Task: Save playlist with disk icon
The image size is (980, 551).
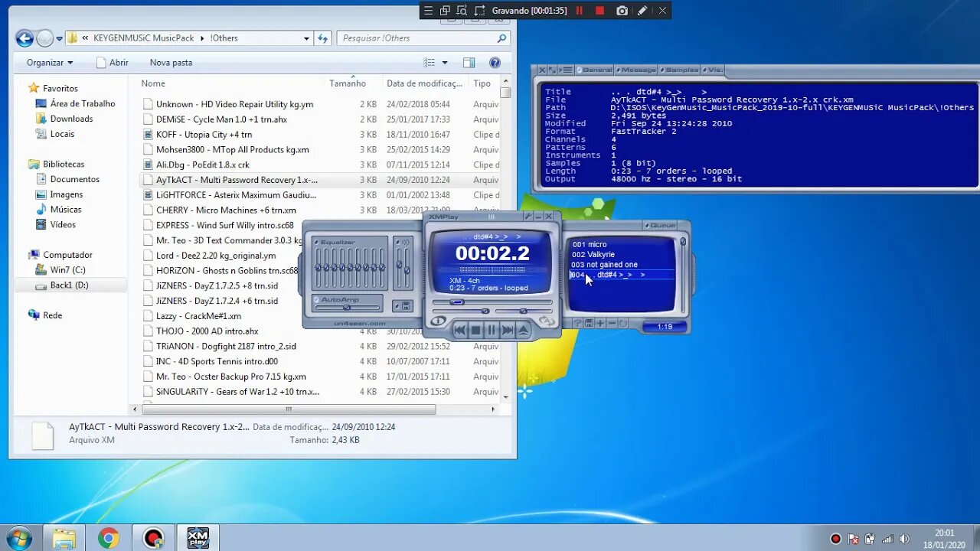Action: 589,323
